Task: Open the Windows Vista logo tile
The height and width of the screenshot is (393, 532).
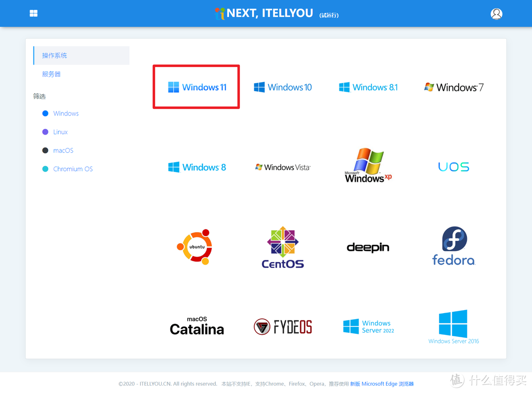Action: point(283,167)
